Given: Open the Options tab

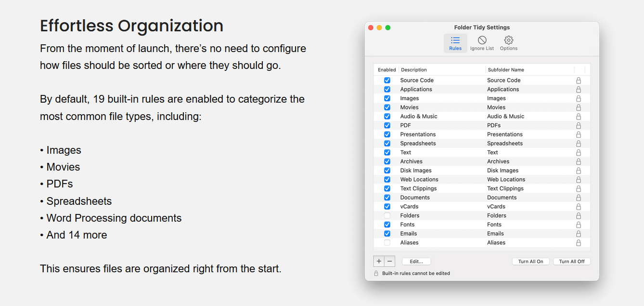Looking at the screenshot, I should [509, 43].
